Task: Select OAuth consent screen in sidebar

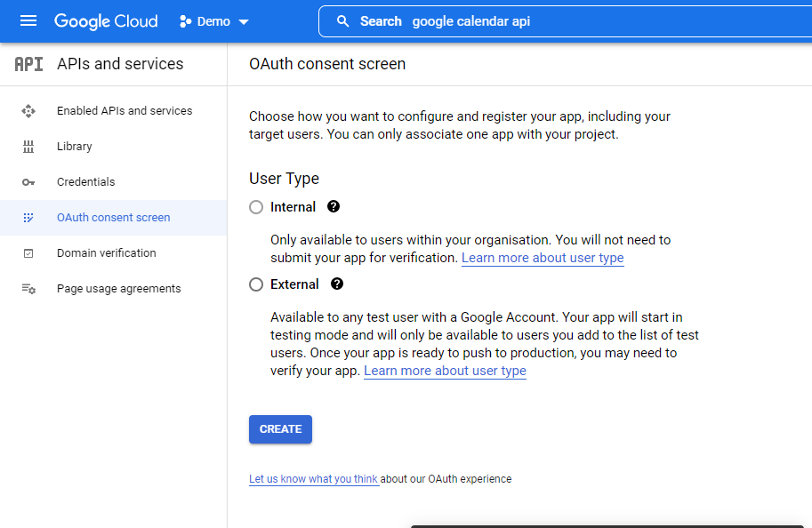Action: point(114,218)
